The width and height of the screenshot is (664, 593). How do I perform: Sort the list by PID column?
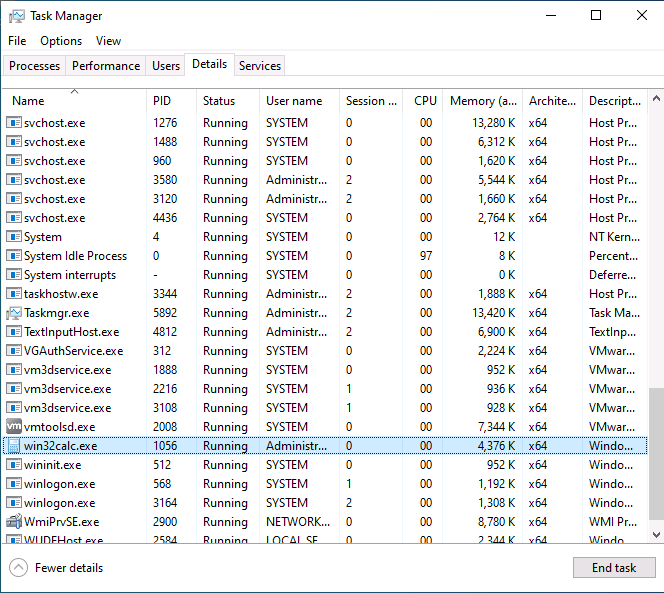162,101
